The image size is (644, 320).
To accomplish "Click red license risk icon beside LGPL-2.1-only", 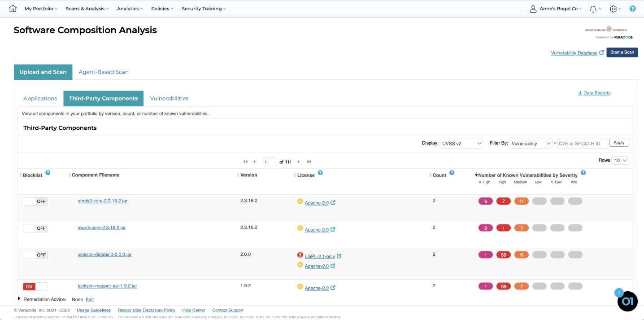I will 300,255.
